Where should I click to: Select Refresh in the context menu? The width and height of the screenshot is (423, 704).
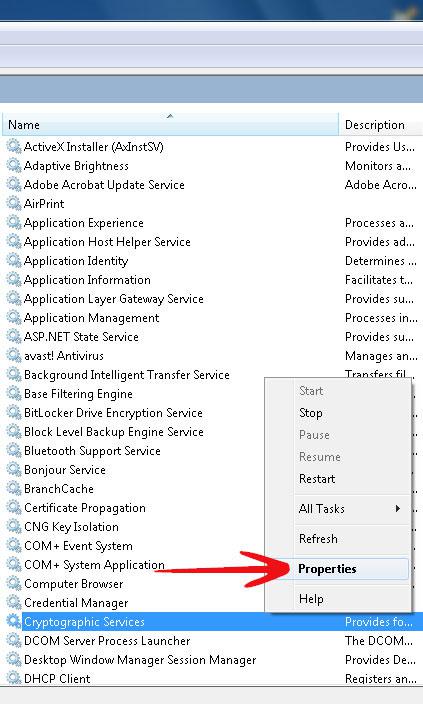[x=318, y=538]
